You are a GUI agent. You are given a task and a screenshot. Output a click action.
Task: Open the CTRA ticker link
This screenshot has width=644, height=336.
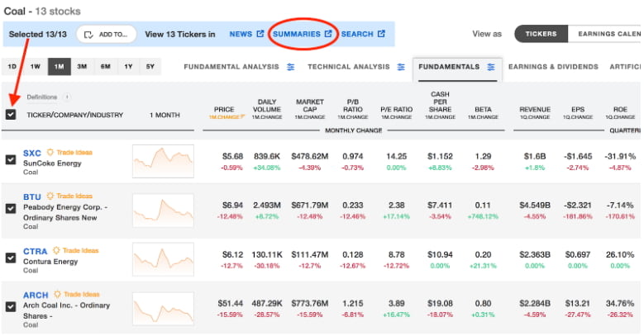(36, 251)
